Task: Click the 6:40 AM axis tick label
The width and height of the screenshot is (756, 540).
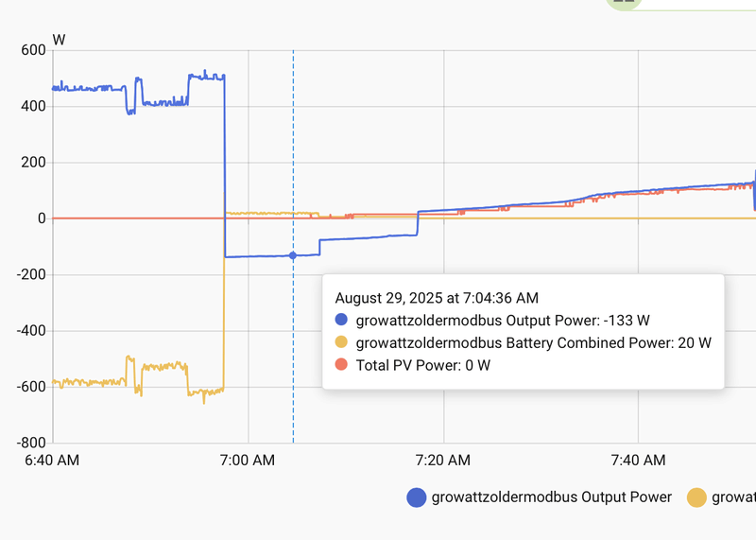Action: point(52,461)
